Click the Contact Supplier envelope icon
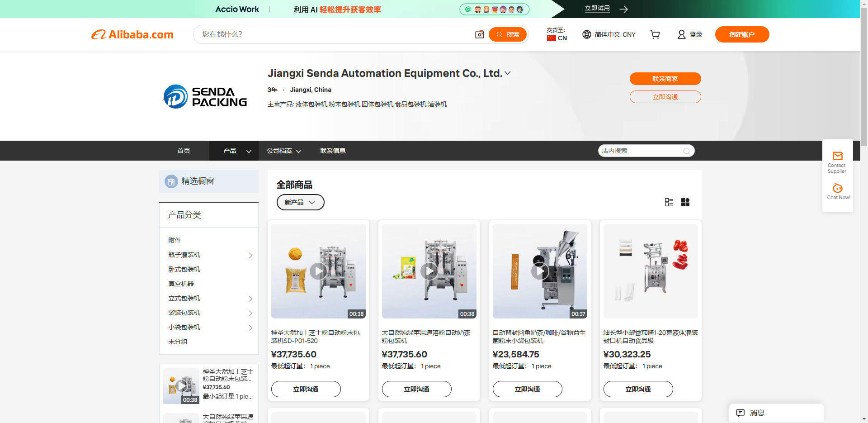868x423 pixels. coord(837,156)
